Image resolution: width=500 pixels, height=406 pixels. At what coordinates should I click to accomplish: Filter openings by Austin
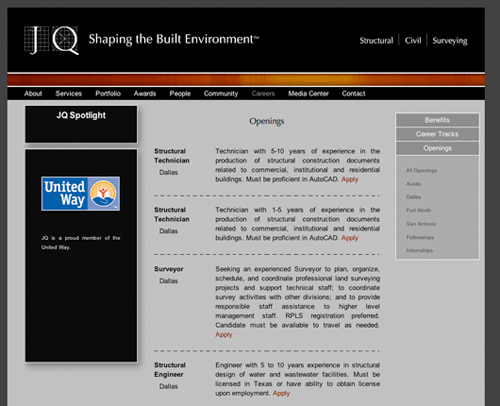coord(414,184)
